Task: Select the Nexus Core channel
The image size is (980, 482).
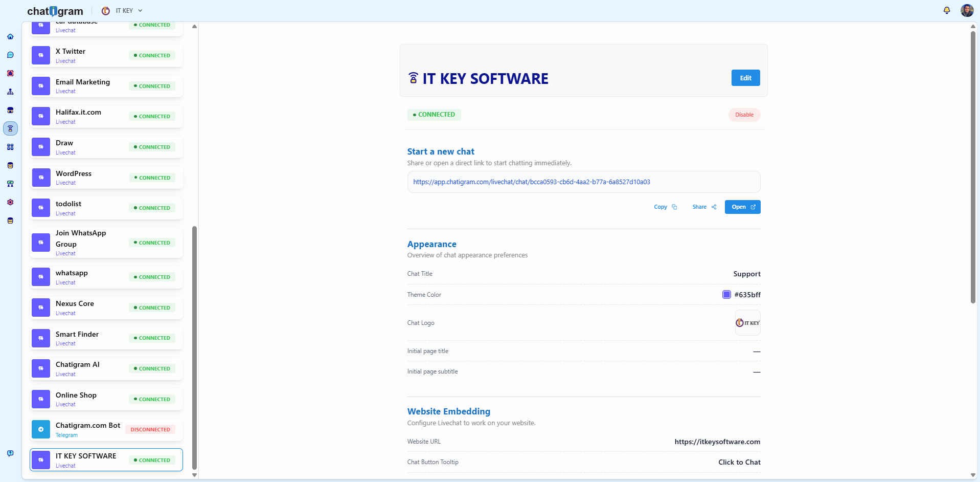Action: [x=106, y=308]
